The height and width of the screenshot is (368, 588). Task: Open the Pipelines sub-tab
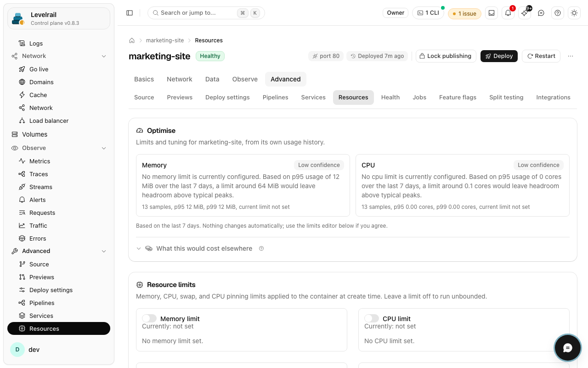[276, 98]
